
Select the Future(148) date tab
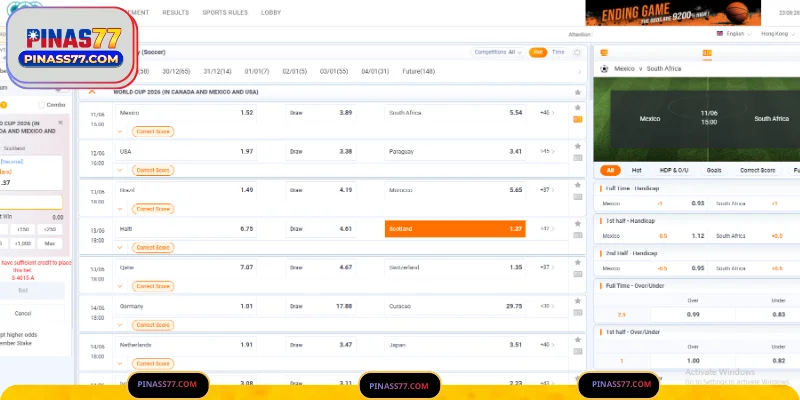[x=418, y=72]
